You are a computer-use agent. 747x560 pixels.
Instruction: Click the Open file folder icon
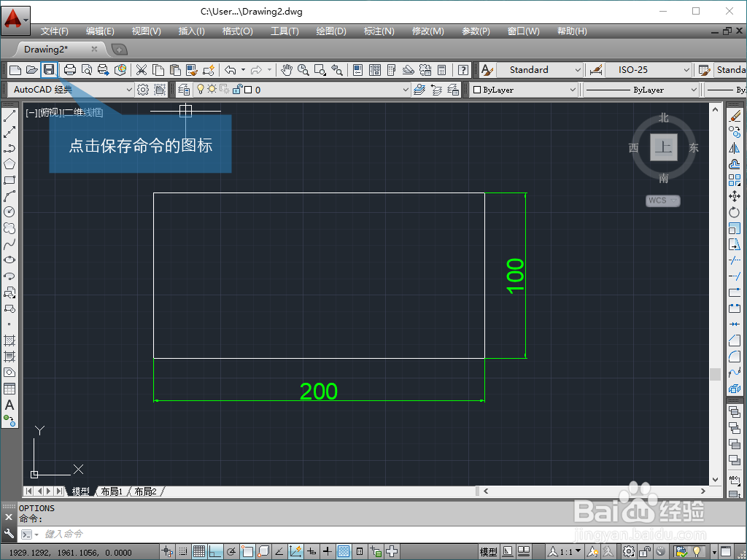click(x=32, y=70)
